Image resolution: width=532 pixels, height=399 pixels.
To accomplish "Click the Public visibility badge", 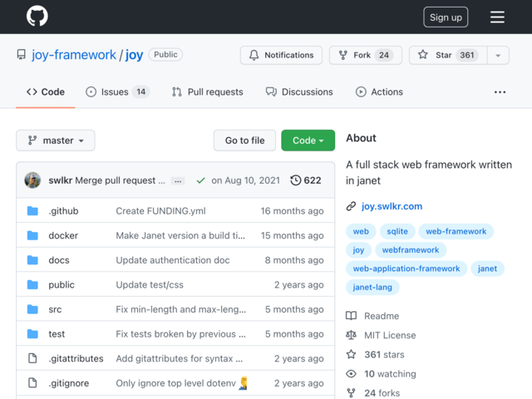I will tap(165, 55).
